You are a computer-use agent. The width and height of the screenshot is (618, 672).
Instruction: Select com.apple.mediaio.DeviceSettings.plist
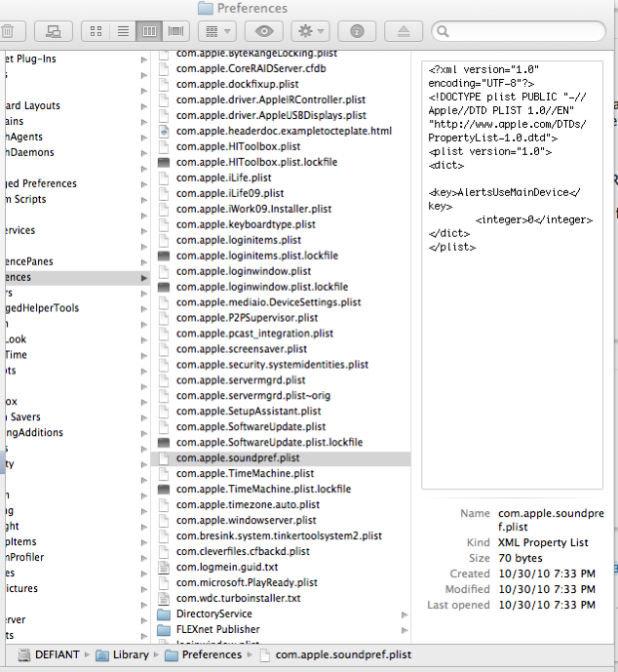268,302
